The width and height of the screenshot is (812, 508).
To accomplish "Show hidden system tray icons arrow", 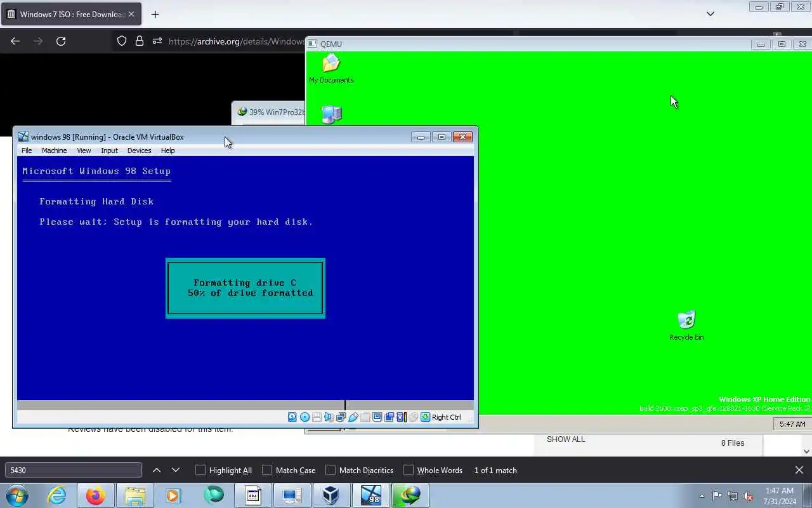I will coord(702,496).
